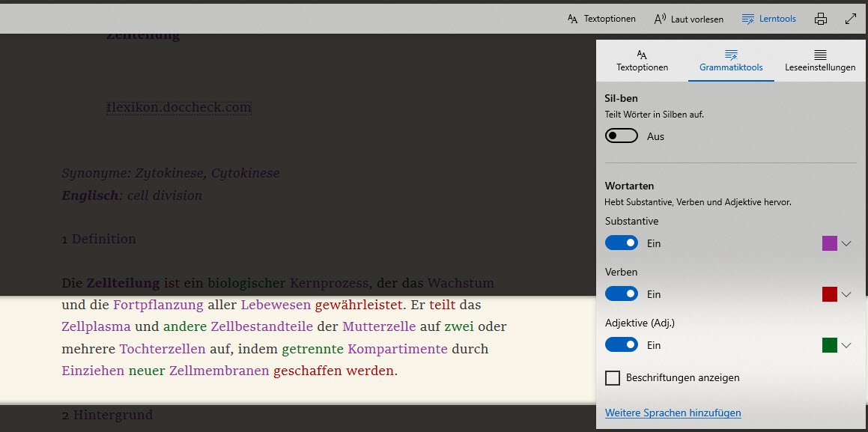868x432 pixels.
Task: Click the verb gewährleistet in the text
Action: [359, 305]
